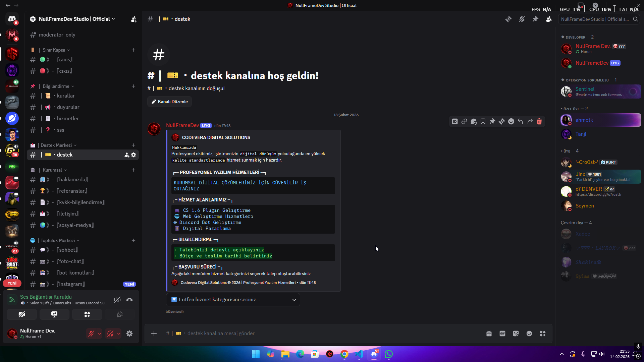Click attachment plus button in message bar
The height and width of the screenshot is (362, 644).
pyautogui.click(x=154, y=334)
